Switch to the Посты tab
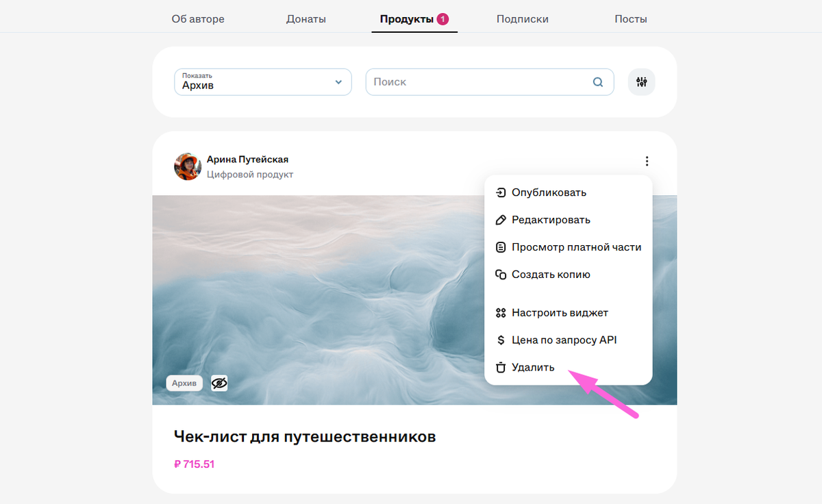The image size is (822, 504). (x=631, y=19)
